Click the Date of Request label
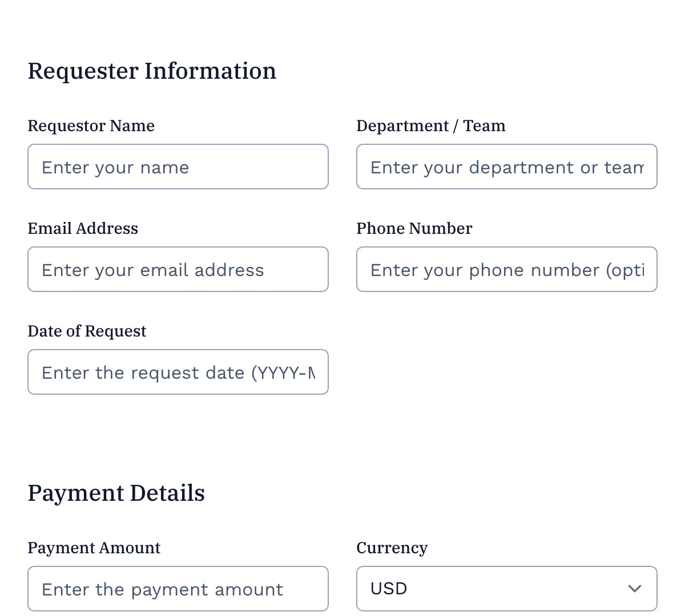This screenshot has height=616, width=685. point(87,331)
